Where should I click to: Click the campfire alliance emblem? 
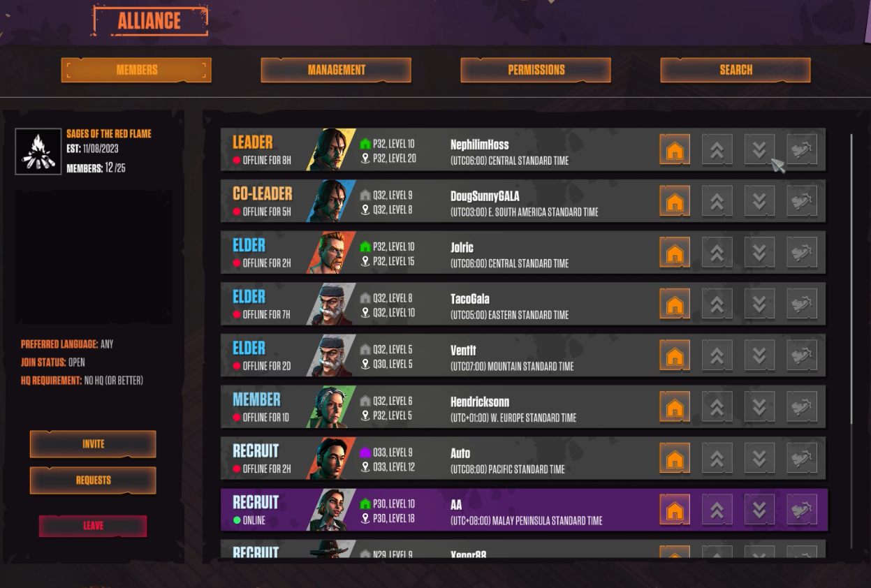pyautogui.click(x=38, y=151)
